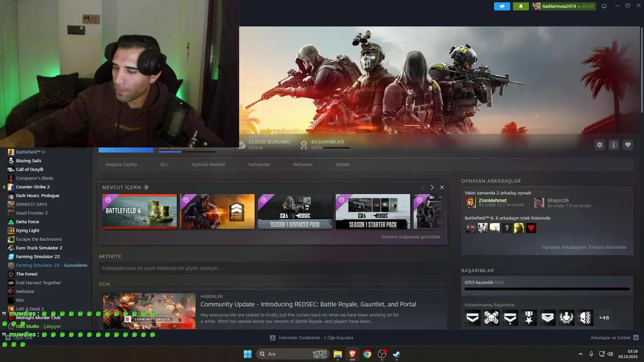This screenshot has height=362, width=644.
Task: Open the Tartışmalar tab
Action: pyautogui.click(x=259, y=164)
